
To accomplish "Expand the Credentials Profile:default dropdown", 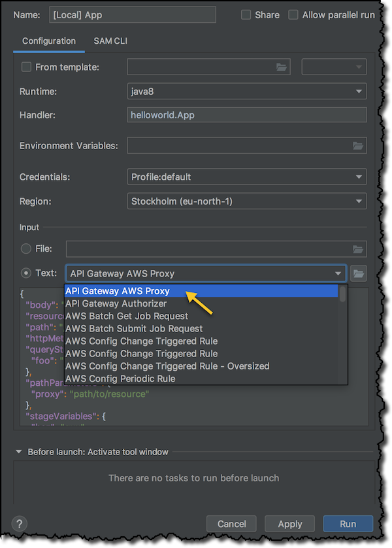I will pyautogui.click(x=247, y=177).
